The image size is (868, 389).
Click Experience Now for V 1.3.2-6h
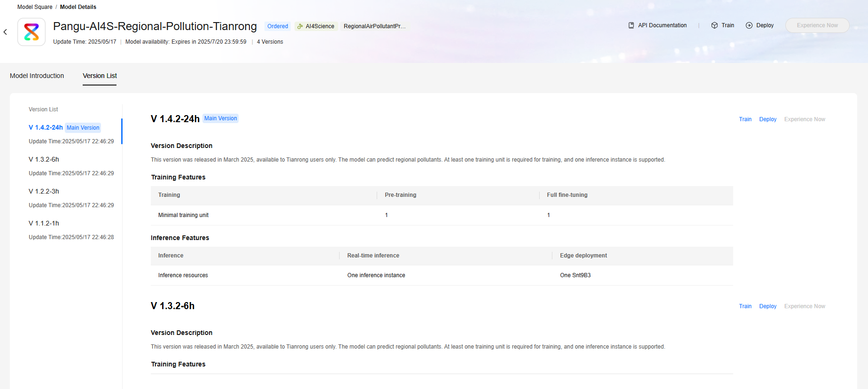click(805, 306)
